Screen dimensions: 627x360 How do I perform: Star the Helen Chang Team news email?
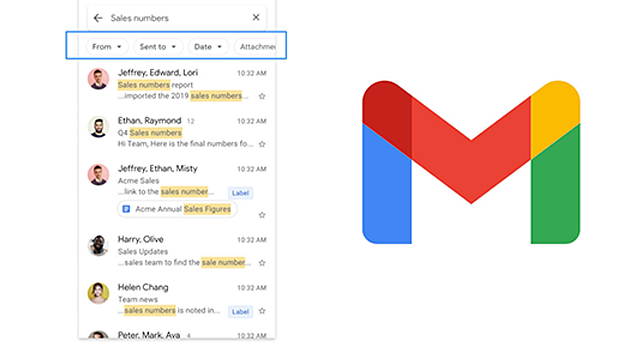tap(262, 311)
